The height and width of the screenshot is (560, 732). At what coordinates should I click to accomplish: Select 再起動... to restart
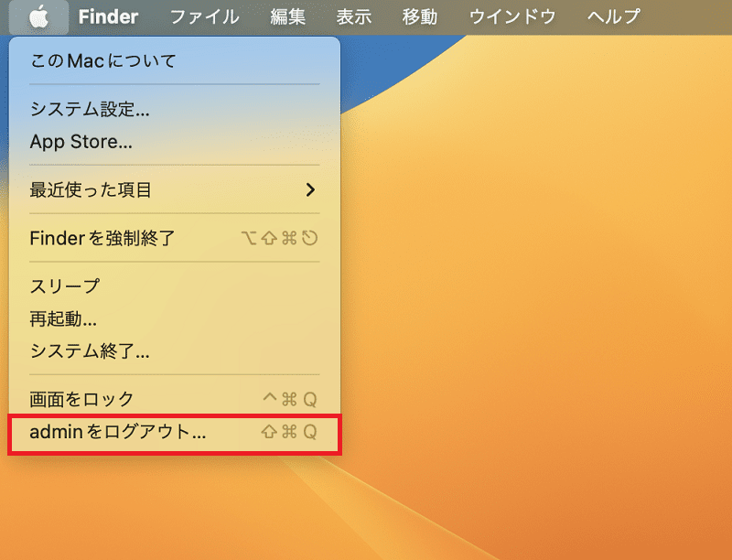[175, 318]
